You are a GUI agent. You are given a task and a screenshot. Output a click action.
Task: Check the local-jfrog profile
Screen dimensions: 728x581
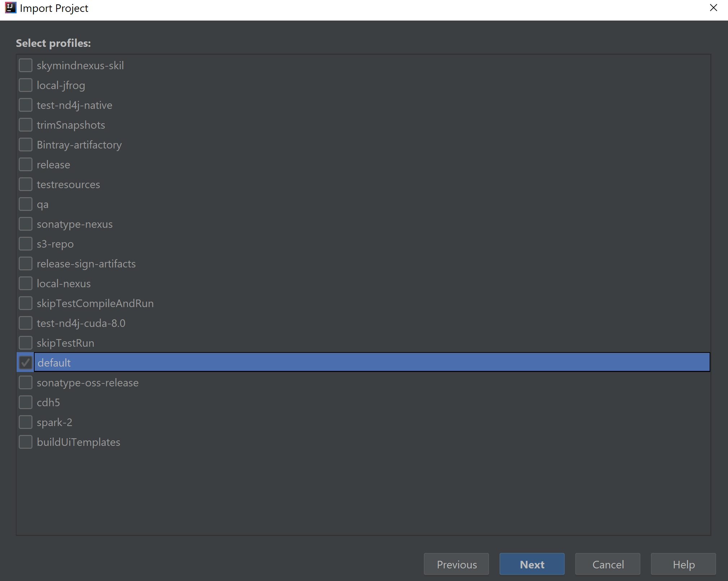(26, 85)
